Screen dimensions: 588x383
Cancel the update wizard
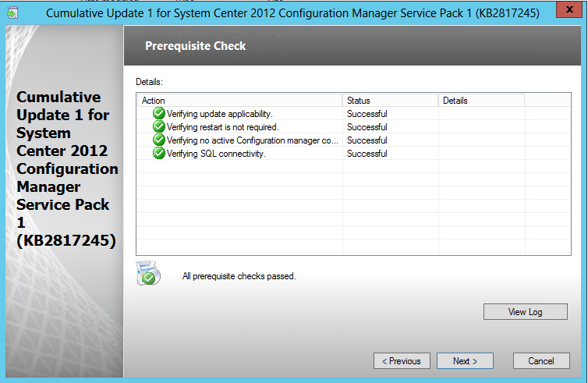[541, 361]
